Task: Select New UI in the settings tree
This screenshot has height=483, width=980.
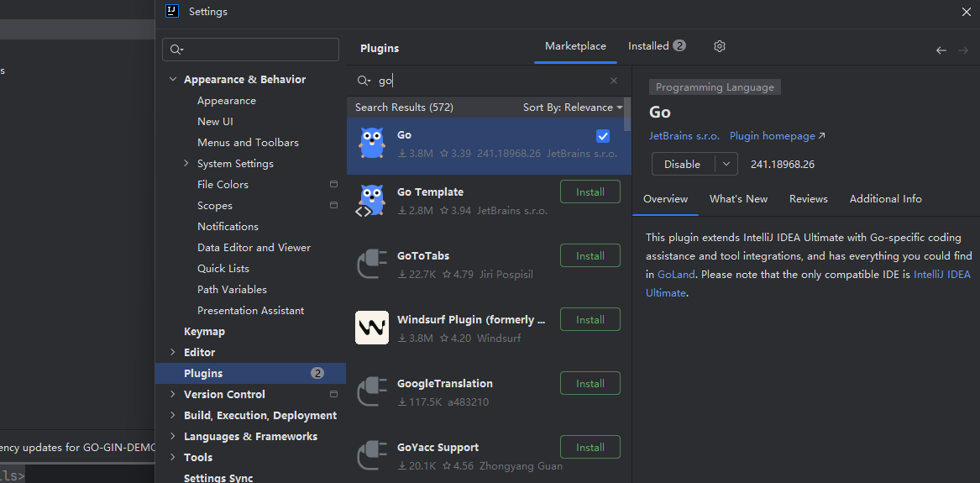Action: (215, 121)
